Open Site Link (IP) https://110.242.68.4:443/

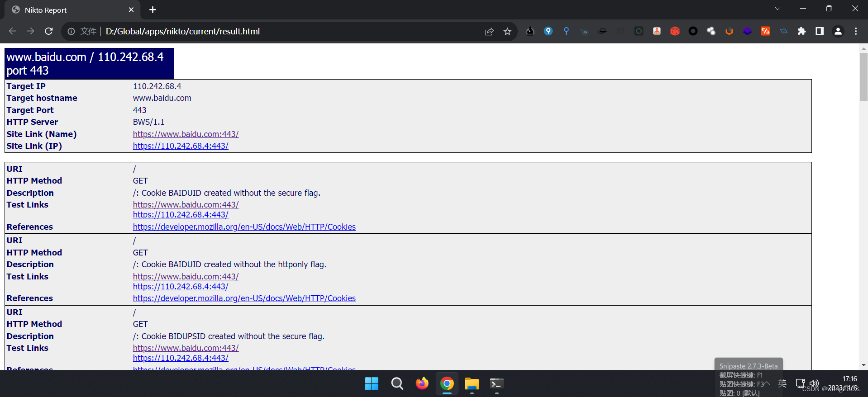(181, 146)
